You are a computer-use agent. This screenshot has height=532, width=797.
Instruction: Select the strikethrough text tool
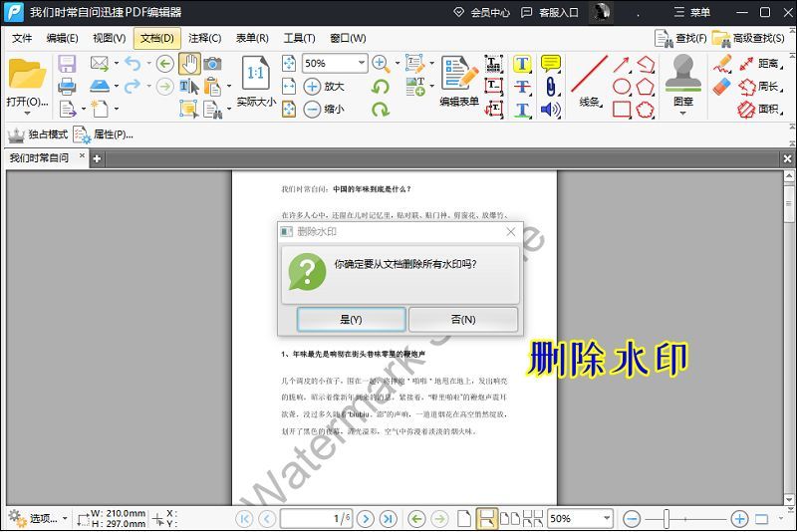point(522,87)
